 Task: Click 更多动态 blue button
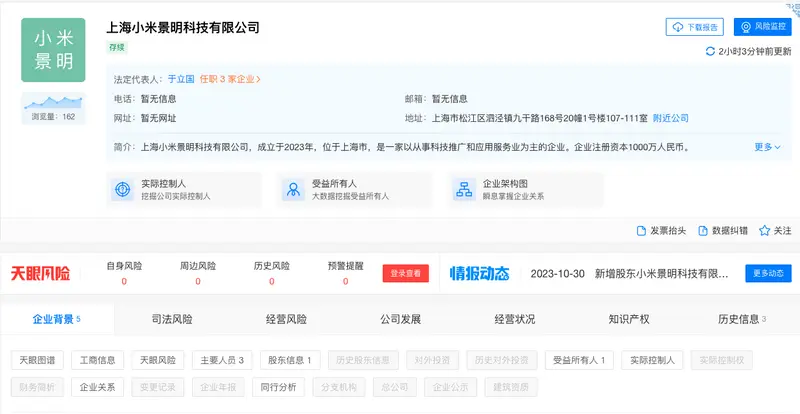768,273
